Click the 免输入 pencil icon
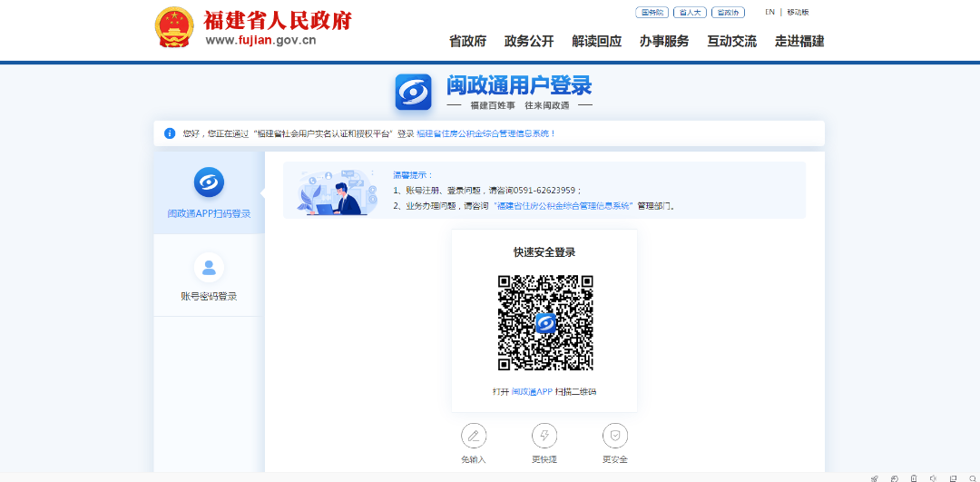Viewport: 980px width, 482px height. click(474, 436)
